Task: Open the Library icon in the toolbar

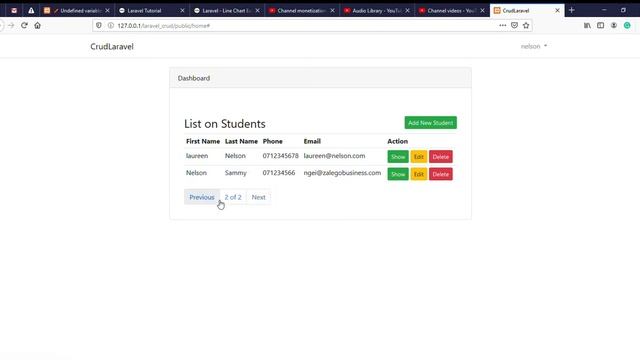Action: 587,25
